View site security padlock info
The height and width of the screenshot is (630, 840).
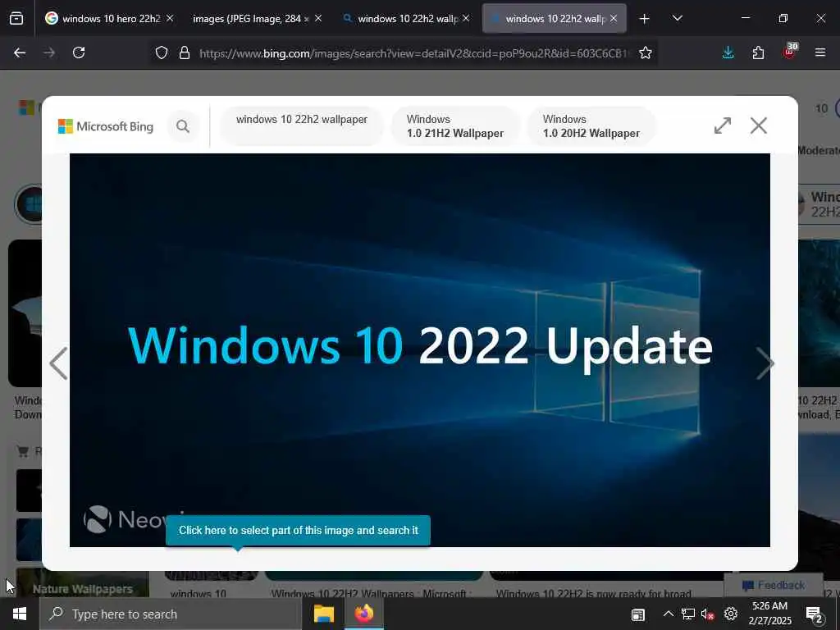click(185, 52)
